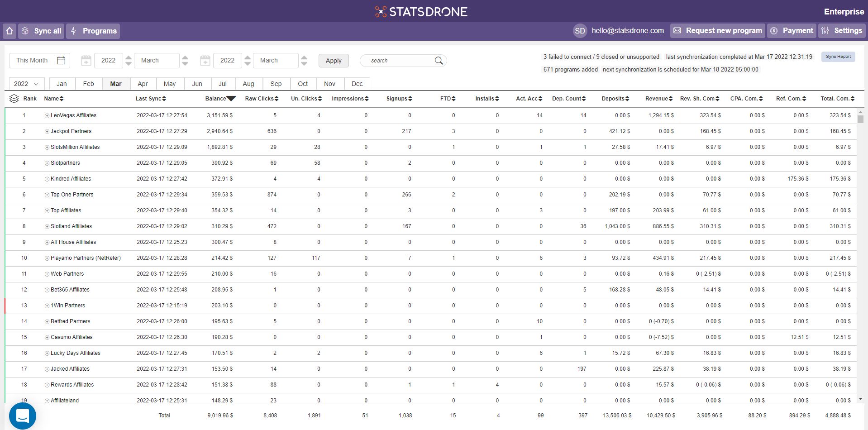Screen dimensions: 868x430
Task: Expand the SlotsMillion Affiliates row
Action: 47,148
